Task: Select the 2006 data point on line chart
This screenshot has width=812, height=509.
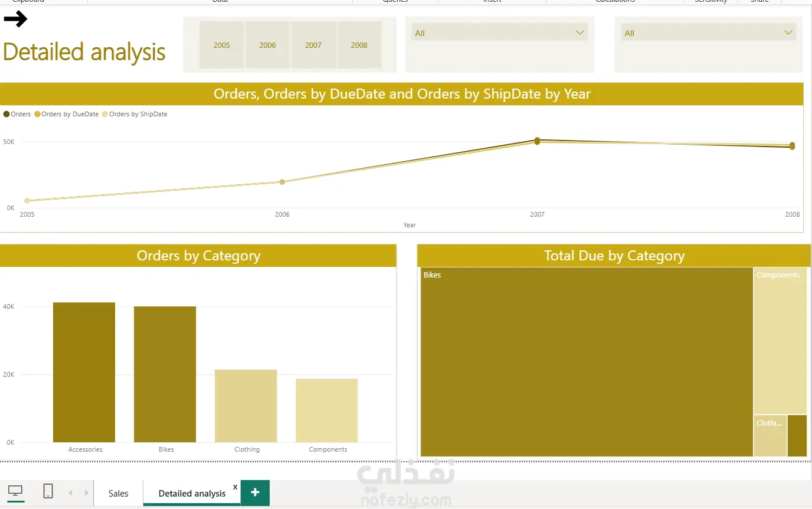Action: (282, 182)
